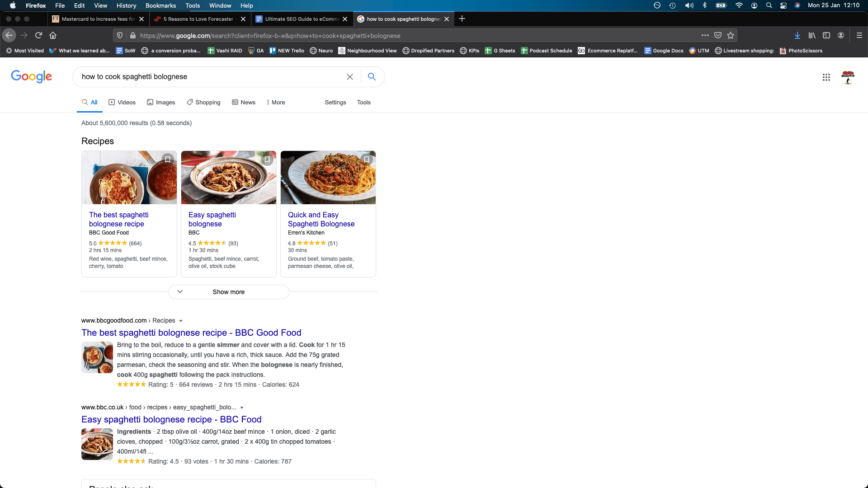
Task: Select the News search filter
Action: (244, 103)
